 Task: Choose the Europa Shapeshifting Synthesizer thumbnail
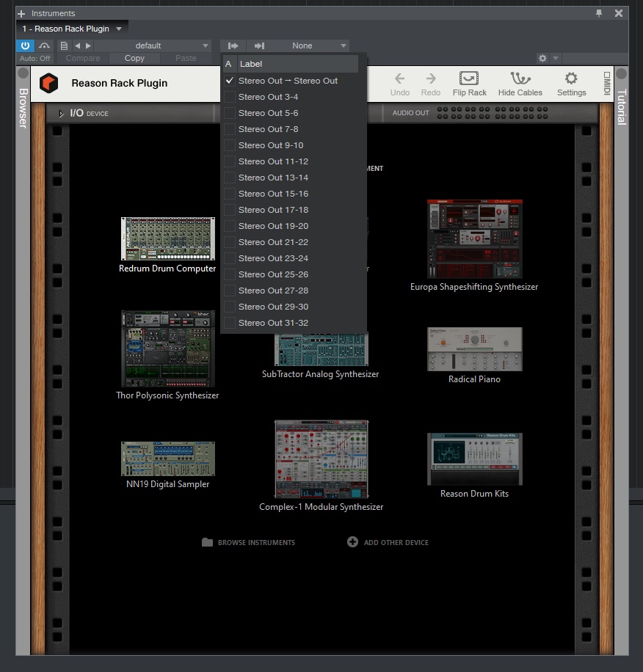tap(474, 238)
